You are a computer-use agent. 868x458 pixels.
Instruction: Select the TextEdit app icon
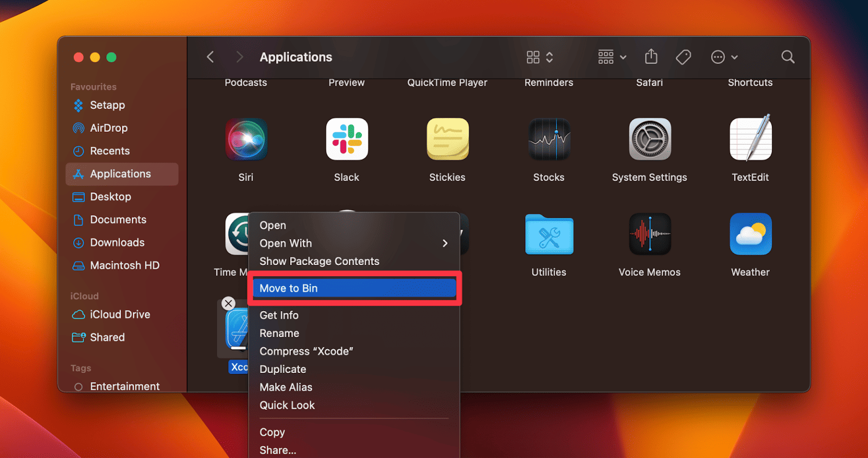(x=751, y=138)
